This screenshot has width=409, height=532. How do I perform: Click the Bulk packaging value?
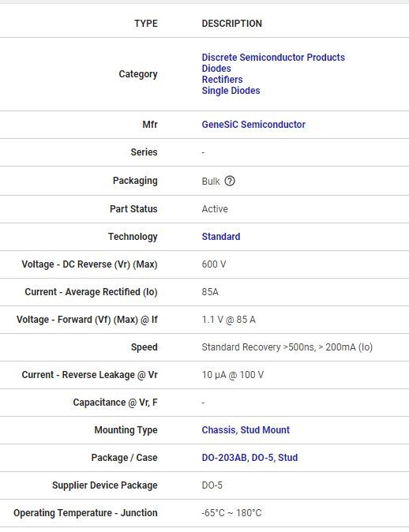point(211,182)
